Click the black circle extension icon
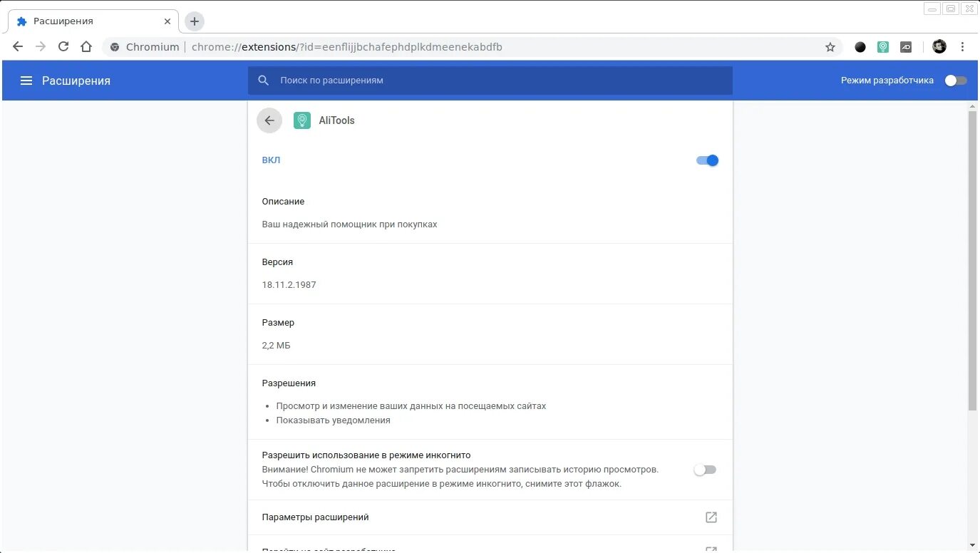This screenshot has width=980, height=553. [x=860, y=47]
